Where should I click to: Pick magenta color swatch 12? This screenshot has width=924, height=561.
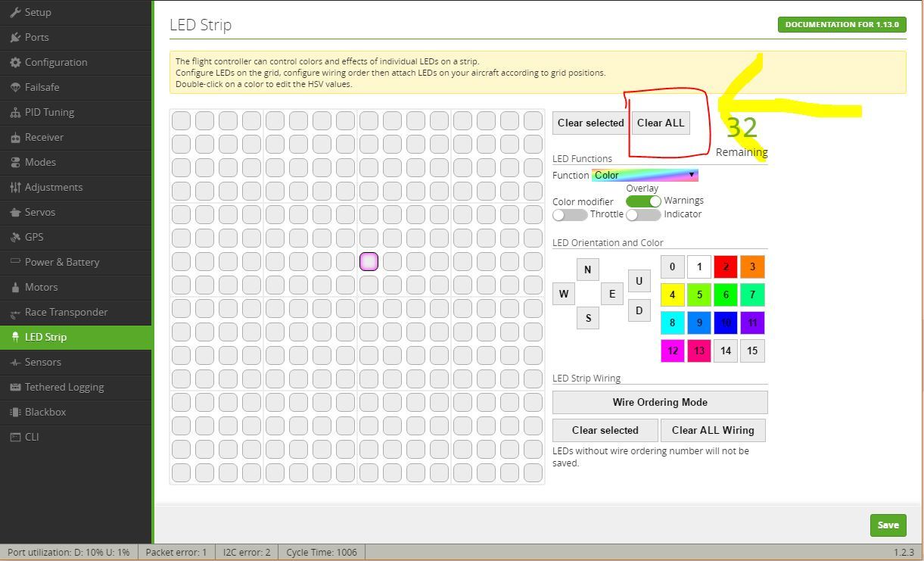coord(673,351)
